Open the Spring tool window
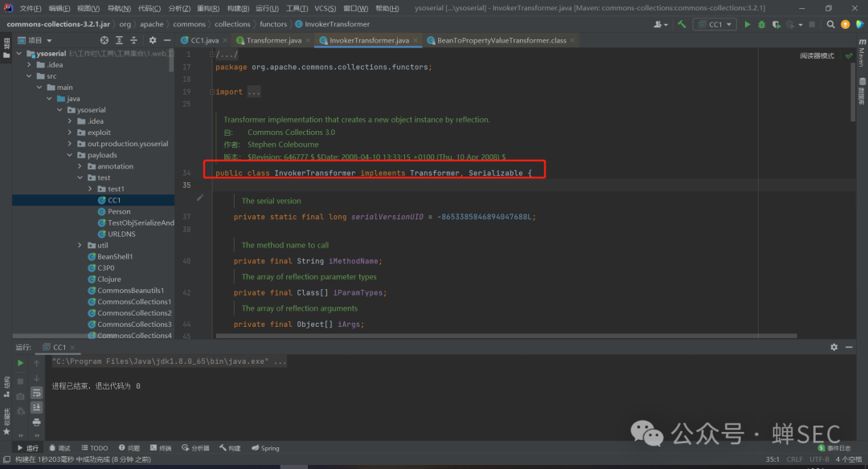The height and width of the screenshot is (469, 868). pyautogui.click(x=265, y=448)
